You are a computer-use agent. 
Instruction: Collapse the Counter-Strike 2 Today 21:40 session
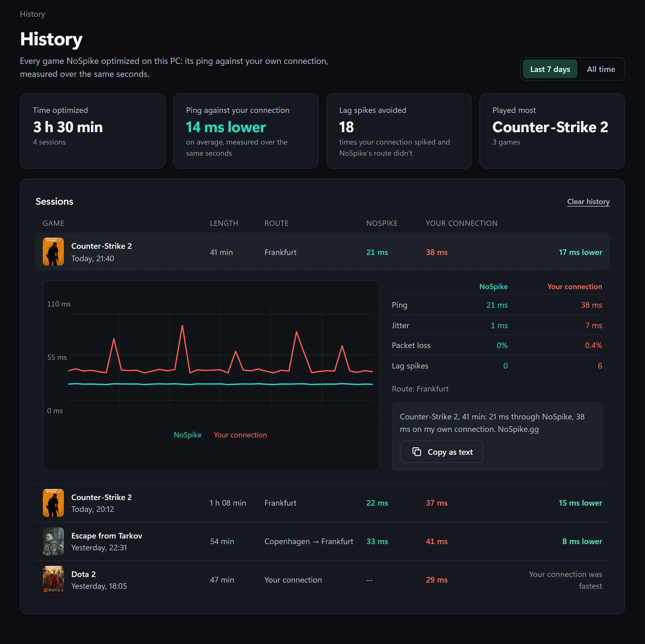pyautogui.click(x=322, y=252)
